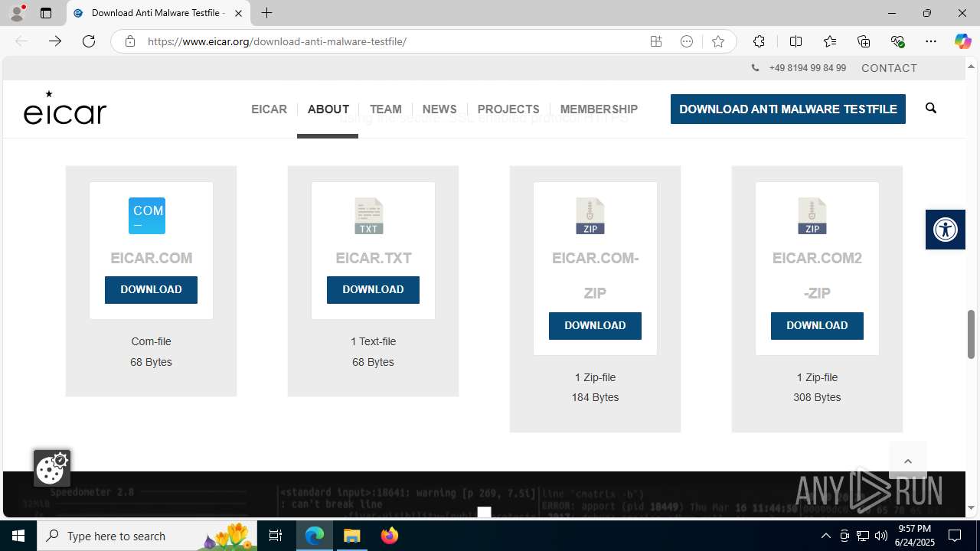Close the Download Anti Malware Testfile tab
The height and width of the screenshot is (551, 980).
(238, 13)
